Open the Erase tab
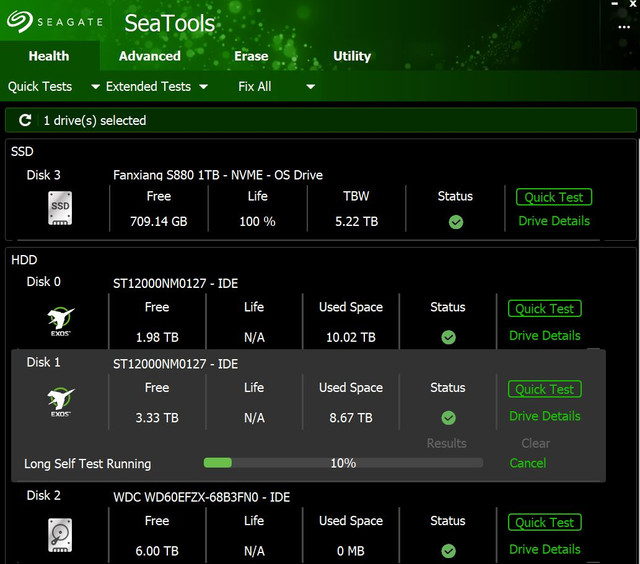The height and width of the screenshot is (564, 640). (251, 56)
